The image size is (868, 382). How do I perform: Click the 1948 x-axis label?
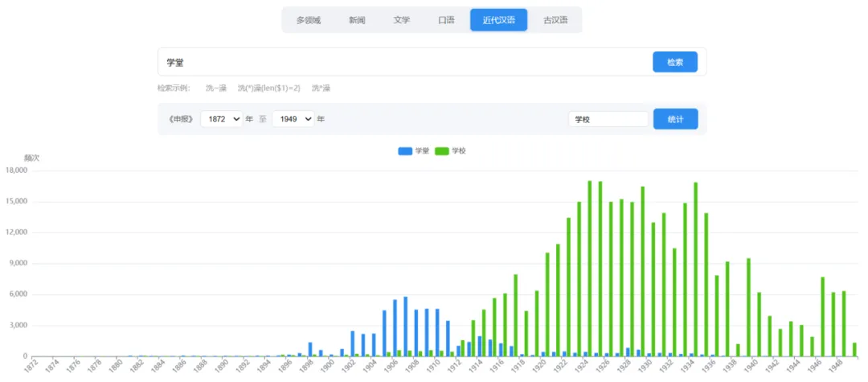[x=835, y=367]
